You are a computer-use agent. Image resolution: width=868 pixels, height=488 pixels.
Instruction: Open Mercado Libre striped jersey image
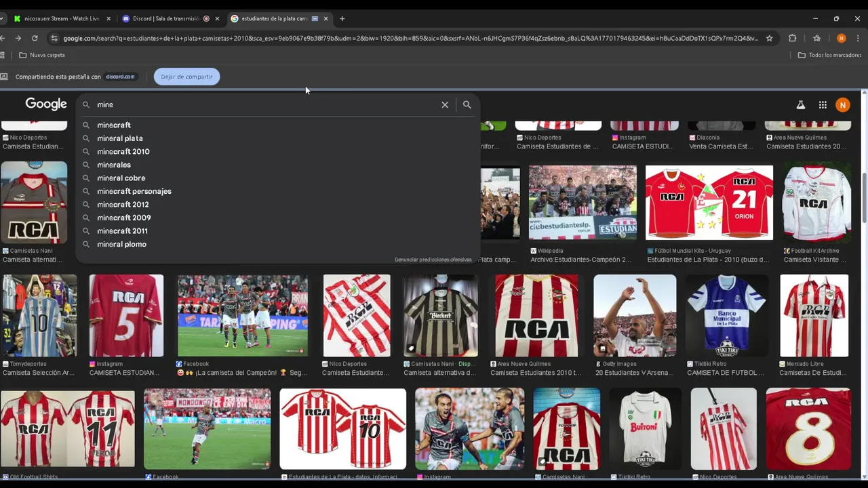click(x=814, y=315)
